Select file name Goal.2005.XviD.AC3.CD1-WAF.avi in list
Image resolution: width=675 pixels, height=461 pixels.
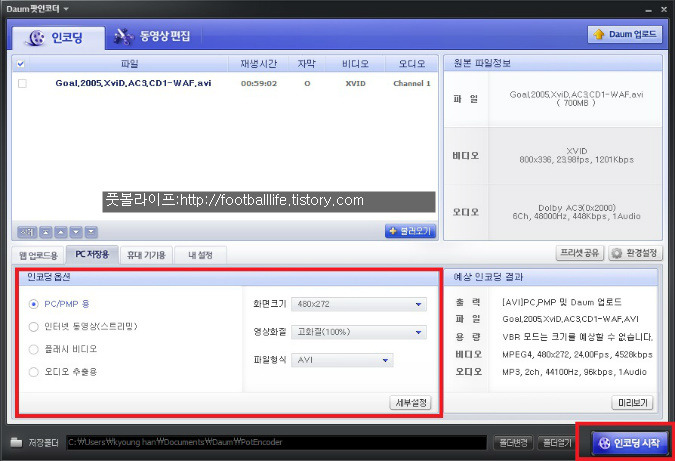133,83
